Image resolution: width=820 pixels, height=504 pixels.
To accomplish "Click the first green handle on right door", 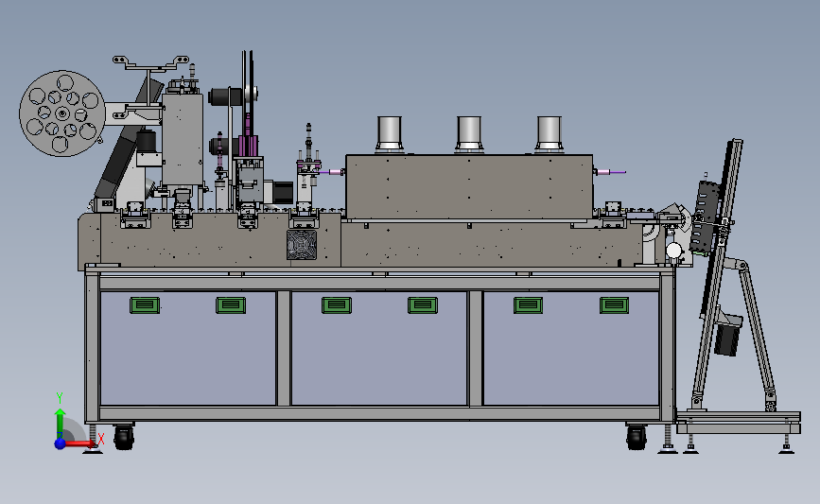I will pyautogui.click(x=528, y=304).
